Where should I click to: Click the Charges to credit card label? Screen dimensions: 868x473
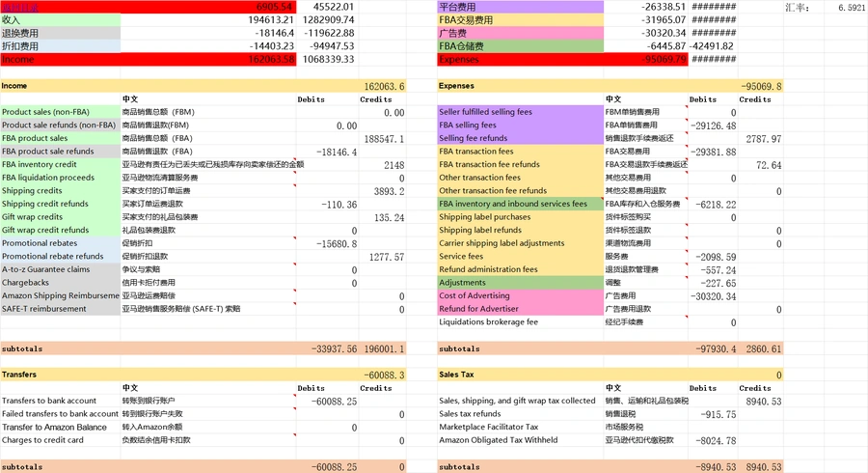point(61,440)
